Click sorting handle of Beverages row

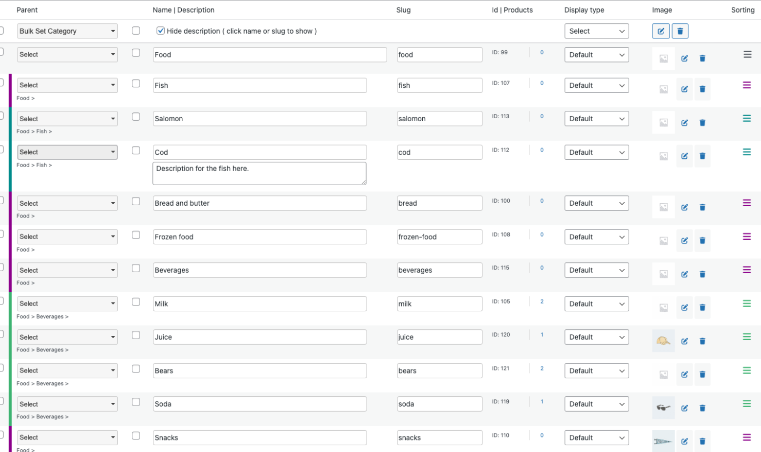[747, 269]
